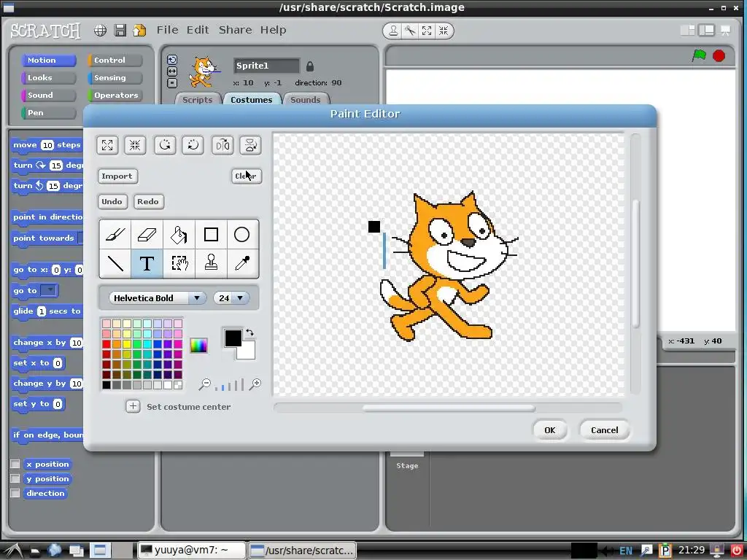747x560 pixels.
Task: Select the no-rotate rotation style button
Action: coord(172,83)
